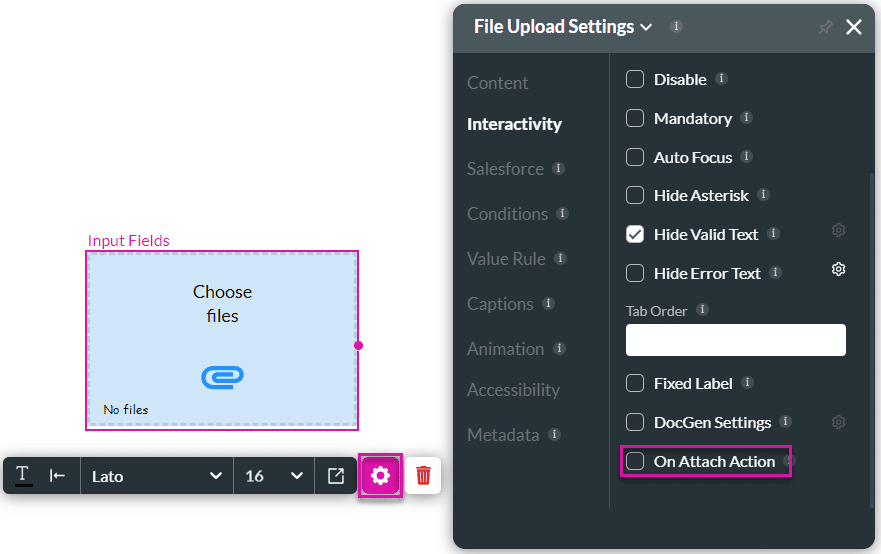Click the info icon next to Tab Order

tap(702, 310)
